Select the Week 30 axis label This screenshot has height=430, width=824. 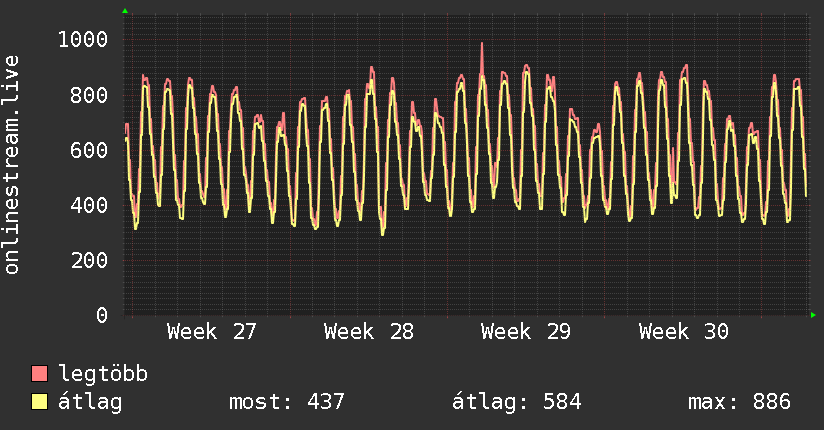[683, 332]
